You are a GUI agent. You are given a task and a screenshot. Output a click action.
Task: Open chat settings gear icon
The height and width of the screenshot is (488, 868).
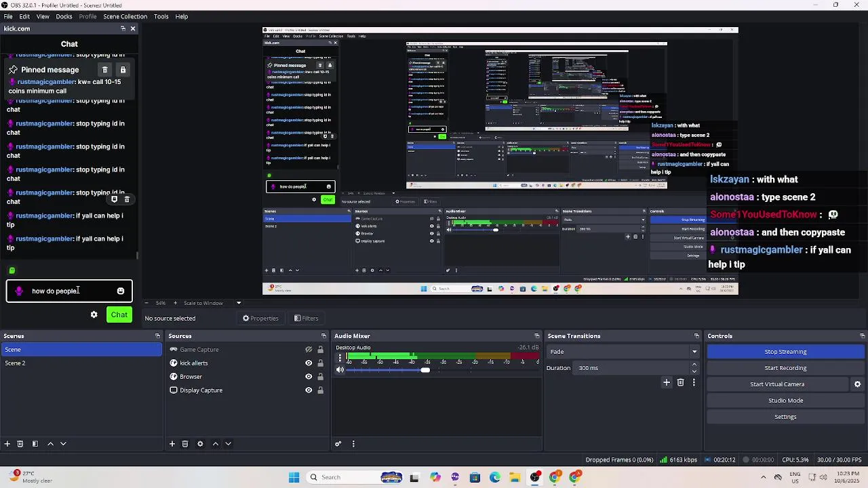pos(94,314)
